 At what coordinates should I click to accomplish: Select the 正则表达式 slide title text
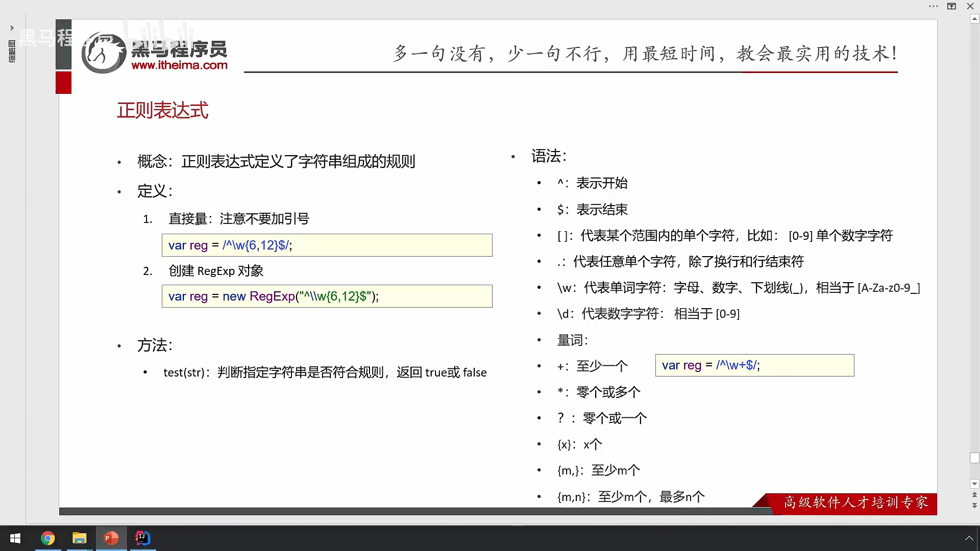[x=162, y=110]
